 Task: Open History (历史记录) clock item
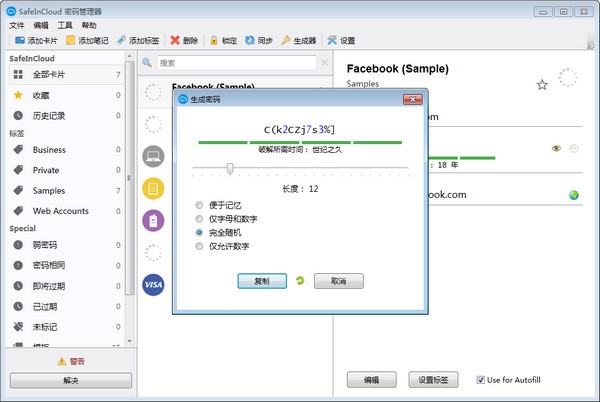pyautogui.click(x=66, y=116)
